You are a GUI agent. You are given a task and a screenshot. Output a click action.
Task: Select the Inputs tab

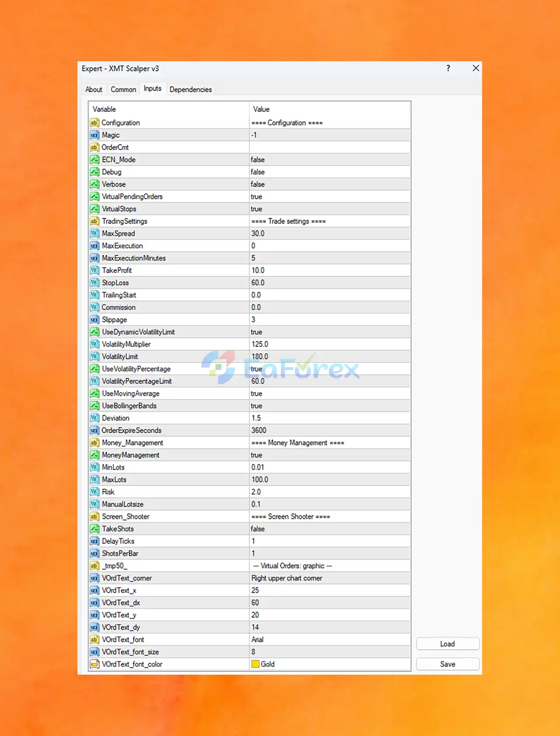(x=153, y=88)
